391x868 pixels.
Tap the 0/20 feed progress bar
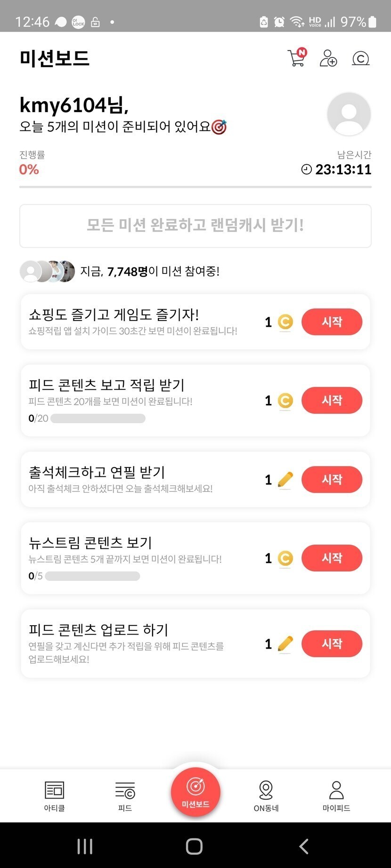coord(98,418)
